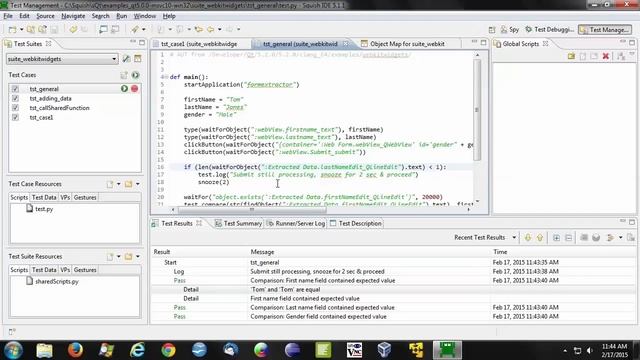Open Internet Explorer from taskbar
The height and width of the screenshot is (360, 640).
coord(137,350)
